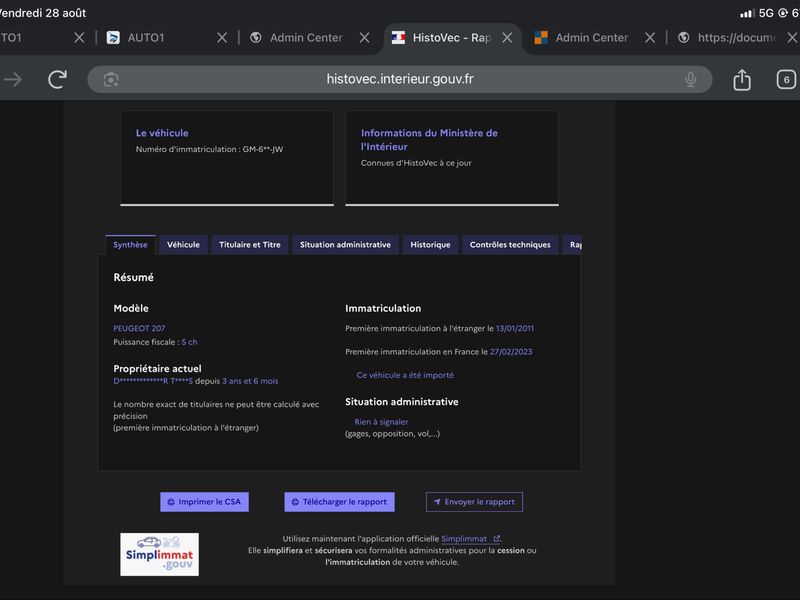The image size is (800, 600).
Task: Click the 3 ans et 6 mois text
Action: pos(250,381)
